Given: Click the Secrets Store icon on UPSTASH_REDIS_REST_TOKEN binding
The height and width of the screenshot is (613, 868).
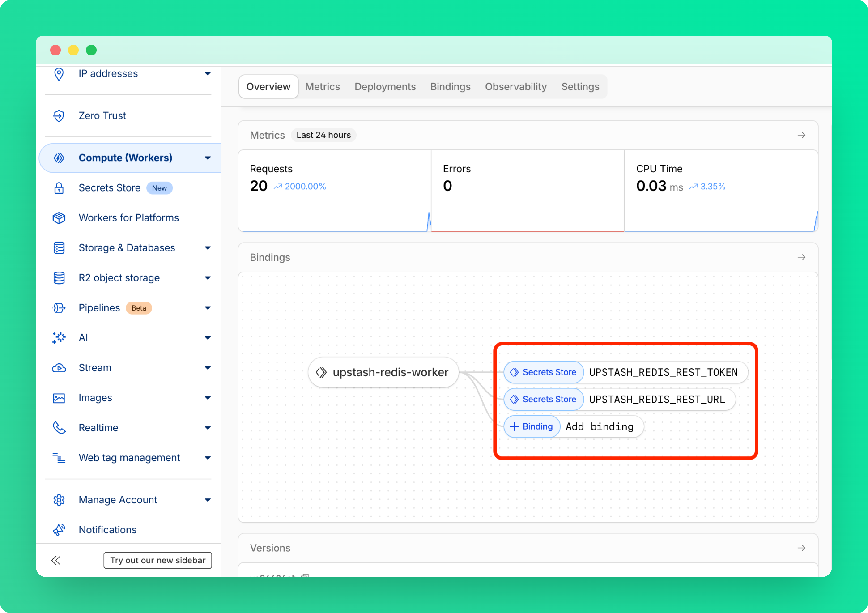Looking at the screenshot, I should (x=514, y=372).
